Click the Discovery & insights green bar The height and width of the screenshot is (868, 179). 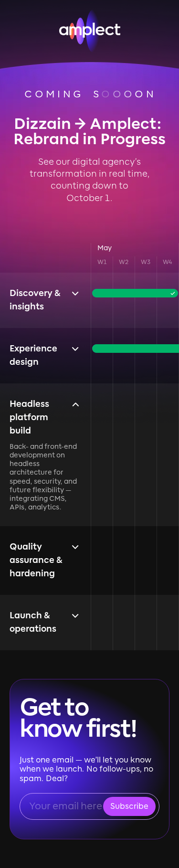(x=135, y=293)
